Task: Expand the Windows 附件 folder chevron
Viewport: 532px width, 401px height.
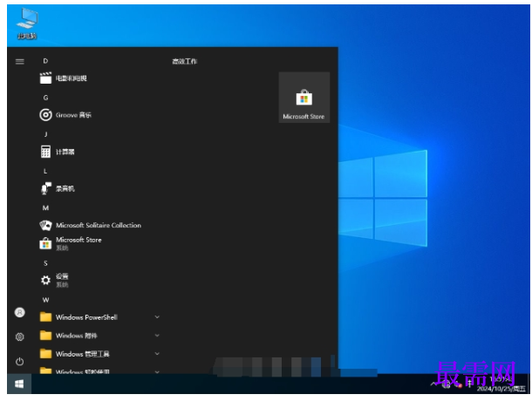Action: pos(157,336)
